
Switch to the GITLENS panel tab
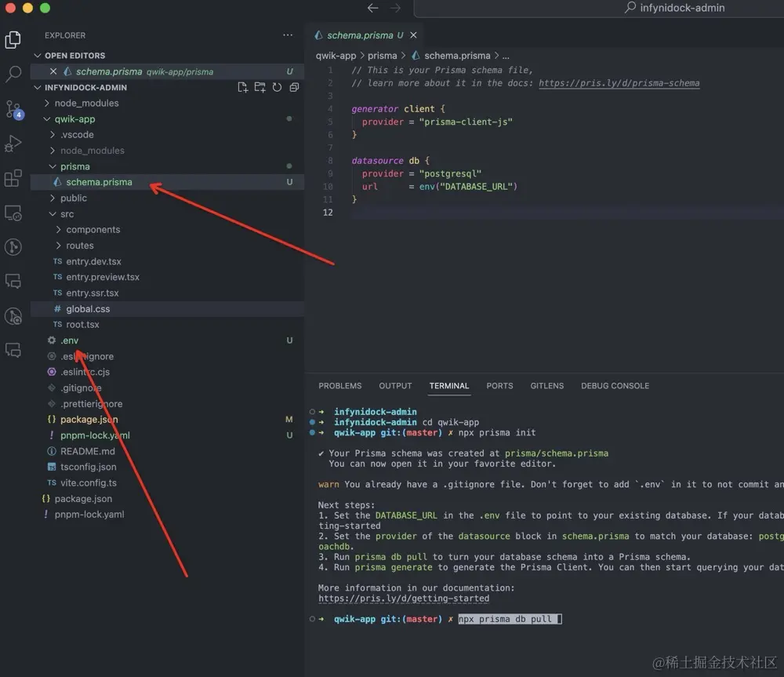click(x=547, y=386)
